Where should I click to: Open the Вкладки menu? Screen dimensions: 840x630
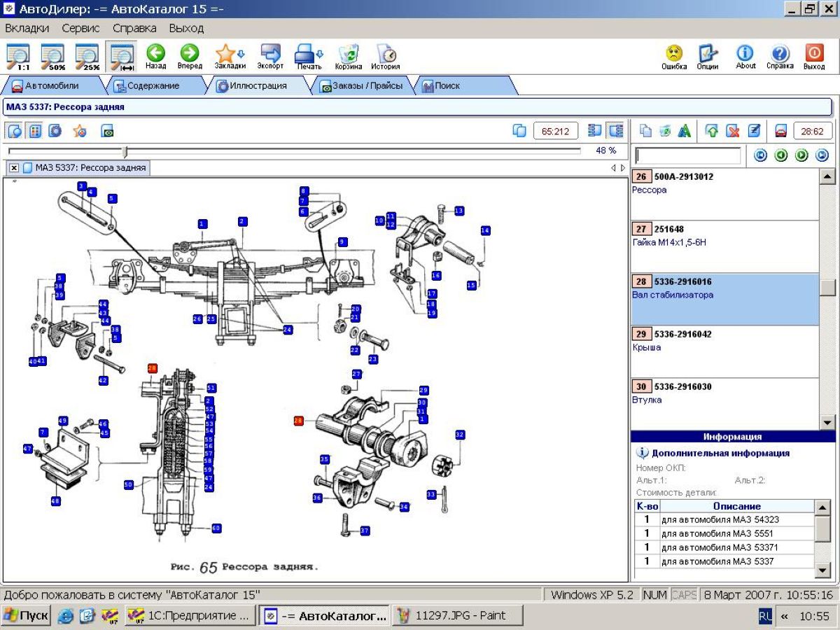tap(27, 28)
